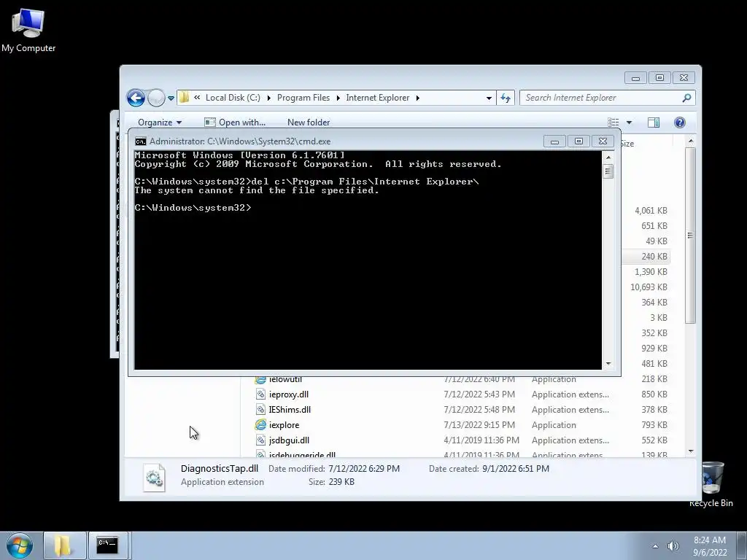Expand arrow after Program Files breadcrumb
The image size is (747, 560).
[338, 98]
